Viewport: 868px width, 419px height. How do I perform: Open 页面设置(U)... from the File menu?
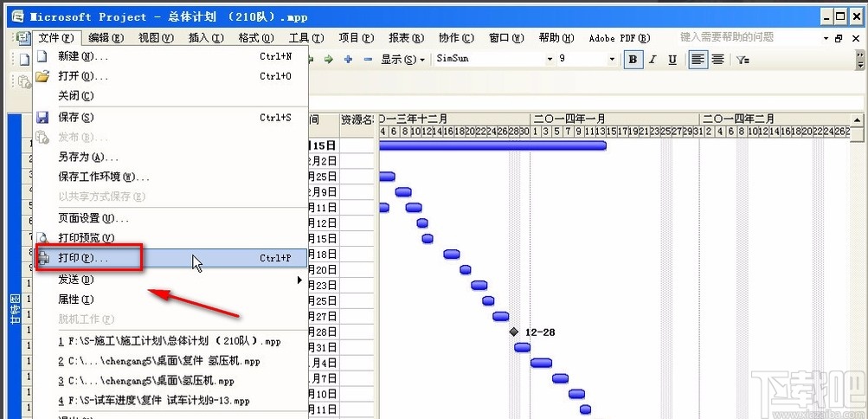pos(170,218)
